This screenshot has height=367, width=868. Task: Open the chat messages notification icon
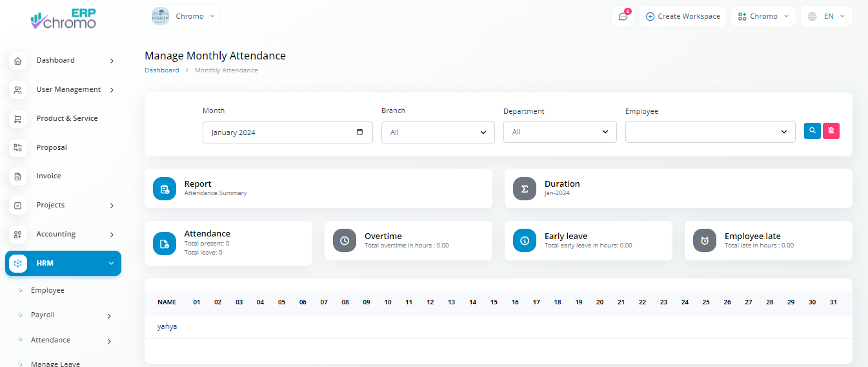click(623, 17)
